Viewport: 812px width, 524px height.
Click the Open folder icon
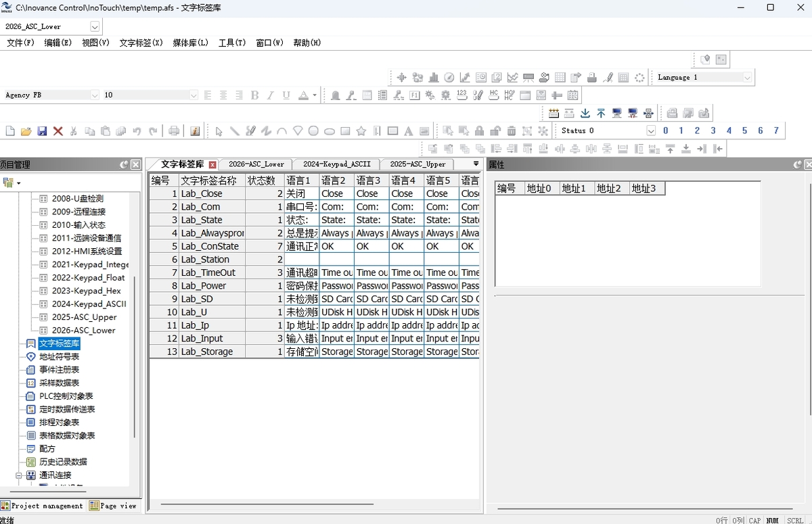click(x=26, y=131)
